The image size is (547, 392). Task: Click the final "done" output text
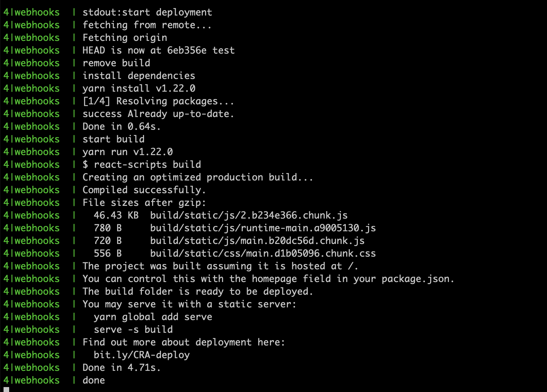click(94, 380)
